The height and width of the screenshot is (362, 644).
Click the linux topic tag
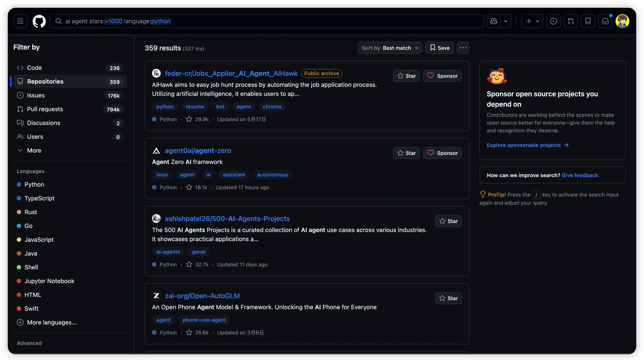tap(162, 174)
